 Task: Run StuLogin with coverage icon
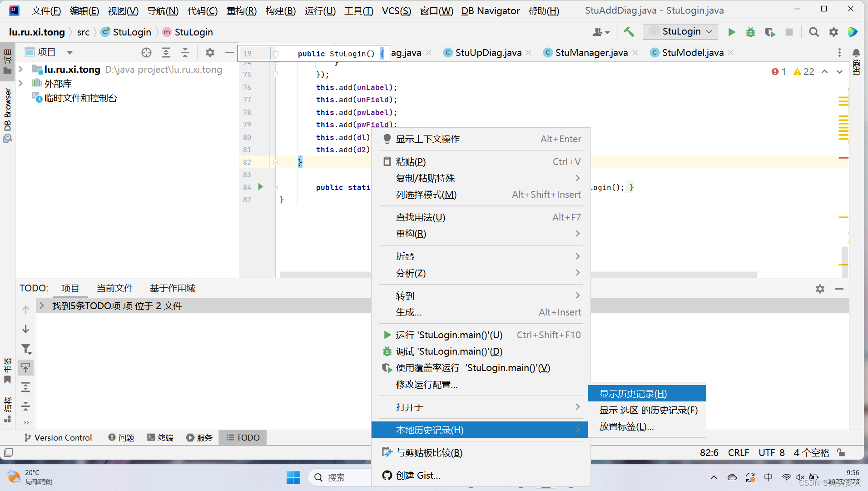[x=769, y=32]
